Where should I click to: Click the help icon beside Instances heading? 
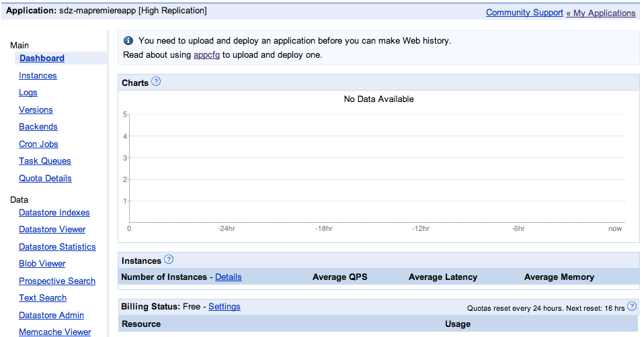169,260
